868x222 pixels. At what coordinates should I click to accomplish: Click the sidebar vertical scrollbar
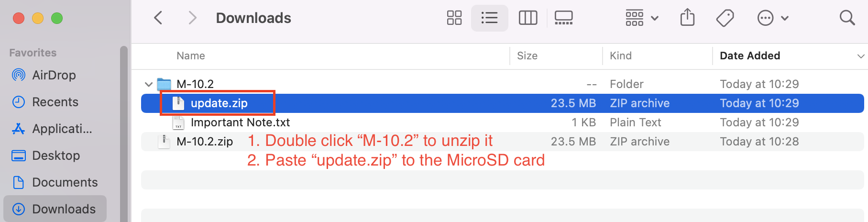tap(124, 134)
